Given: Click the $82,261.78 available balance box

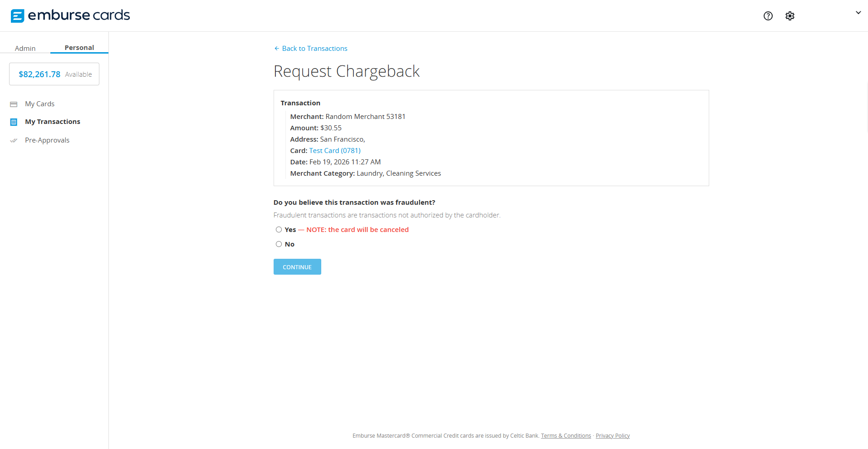Looking at the screenshot, I should pyautogui.click(x=54, y=74).
